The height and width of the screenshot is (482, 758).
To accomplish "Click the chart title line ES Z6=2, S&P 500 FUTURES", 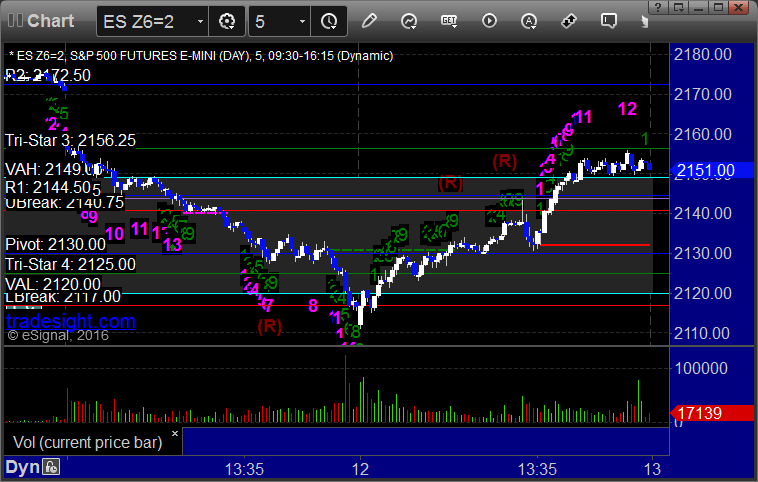I will (x=201, y=56).
